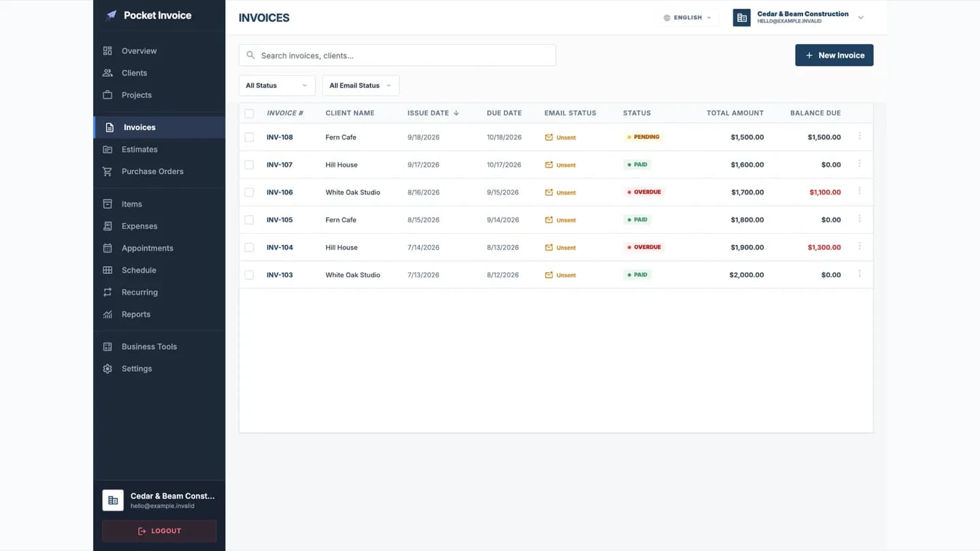
Task: Select the checkbox for INV-104
Action: 249,248
